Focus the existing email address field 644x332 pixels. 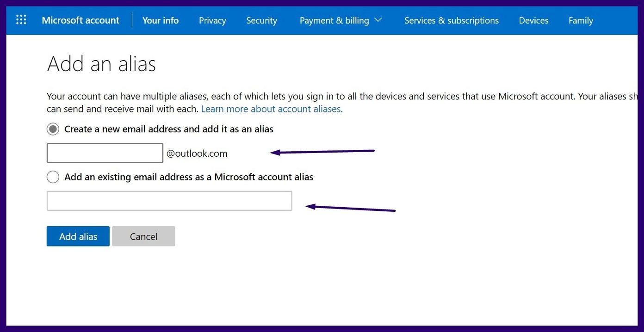click(169, 201)
